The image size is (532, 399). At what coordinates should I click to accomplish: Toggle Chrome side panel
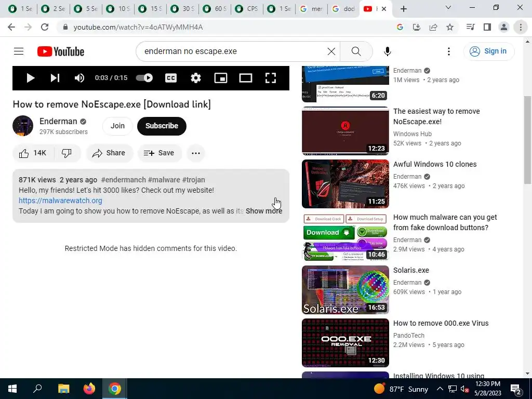tap(487, 27)
